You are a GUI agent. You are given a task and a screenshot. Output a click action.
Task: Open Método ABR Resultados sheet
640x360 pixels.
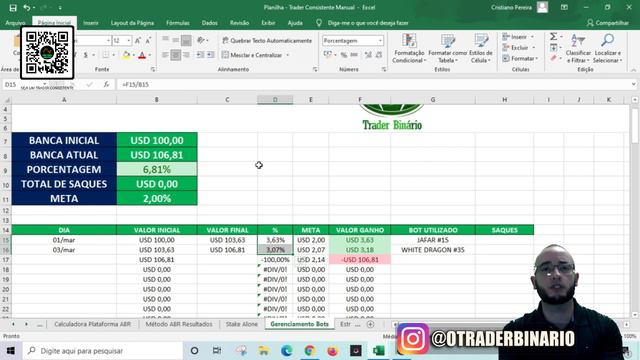pyautogui.click(x=179, y=324)
